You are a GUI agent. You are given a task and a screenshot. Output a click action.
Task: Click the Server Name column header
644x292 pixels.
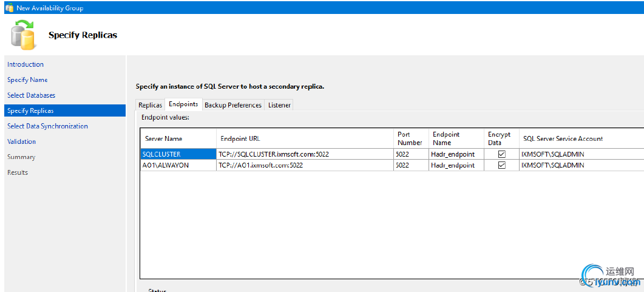coord(178,138)
